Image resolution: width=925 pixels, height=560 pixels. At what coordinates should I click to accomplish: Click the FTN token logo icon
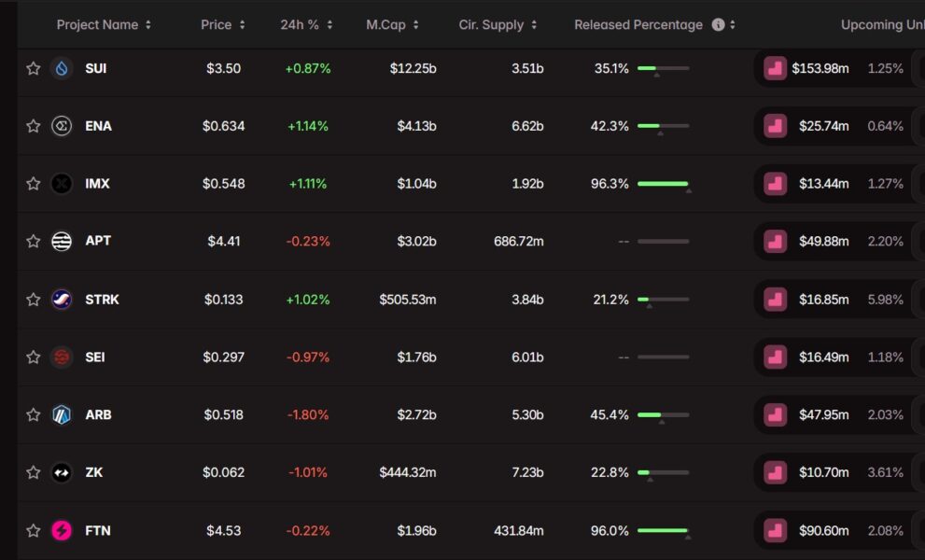62,530
